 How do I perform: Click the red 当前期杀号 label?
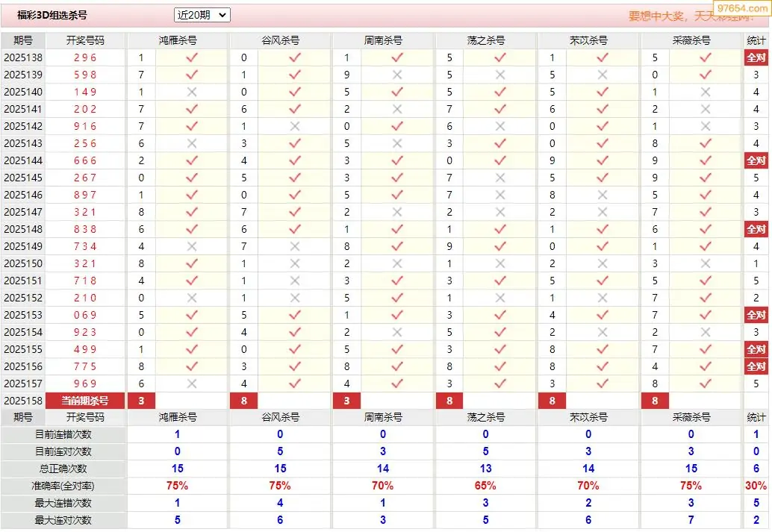84,401
